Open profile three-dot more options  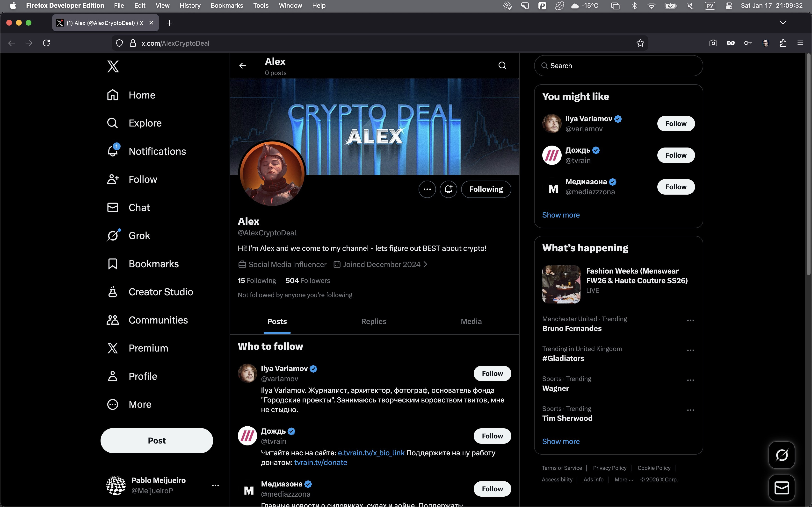[x=427, y=189]
